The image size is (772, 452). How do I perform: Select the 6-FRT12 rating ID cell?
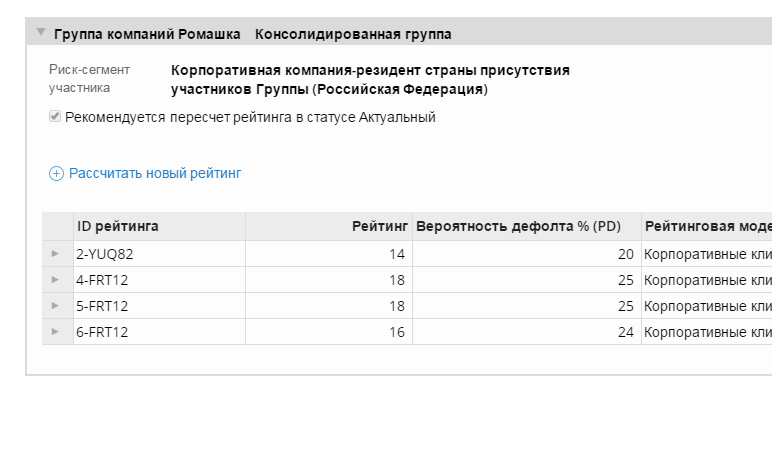pos(160,332)
